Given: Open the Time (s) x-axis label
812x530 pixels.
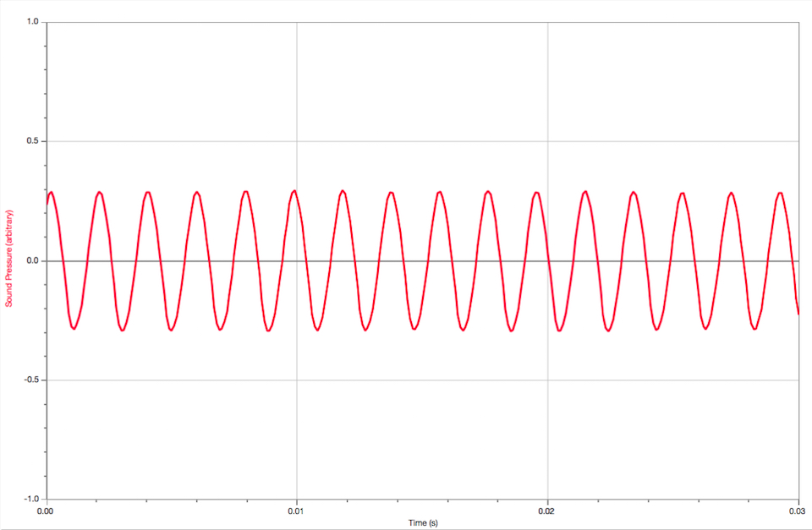Looking at the screenshot, I should tap(422, 523).
